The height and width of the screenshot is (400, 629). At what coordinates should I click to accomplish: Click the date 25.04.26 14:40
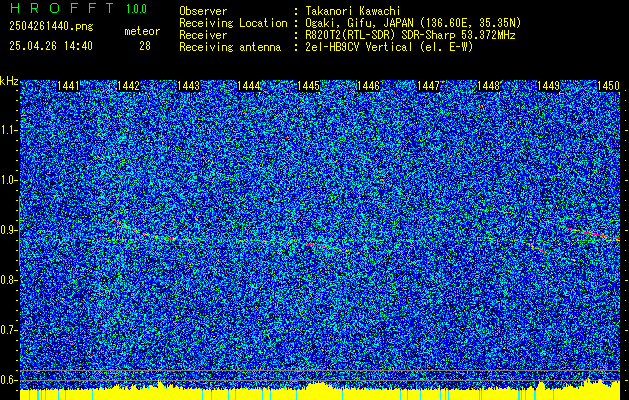[51, 46]
